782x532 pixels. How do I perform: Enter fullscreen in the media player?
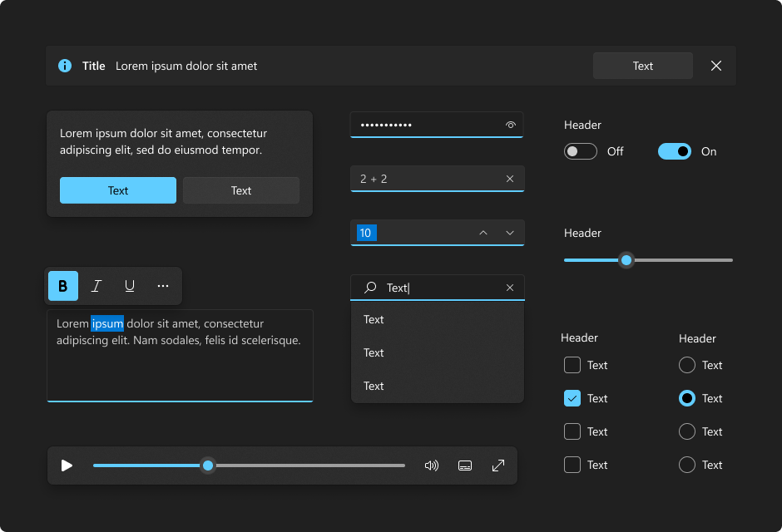click(x=497, y=465)
